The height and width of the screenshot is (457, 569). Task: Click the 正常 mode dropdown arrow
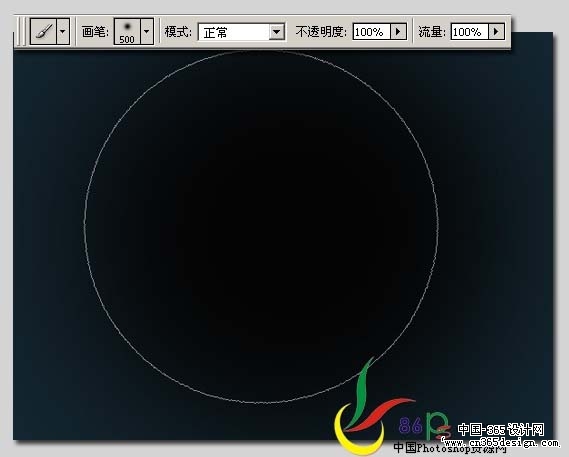pyautogui.click(x=276, y=32)
